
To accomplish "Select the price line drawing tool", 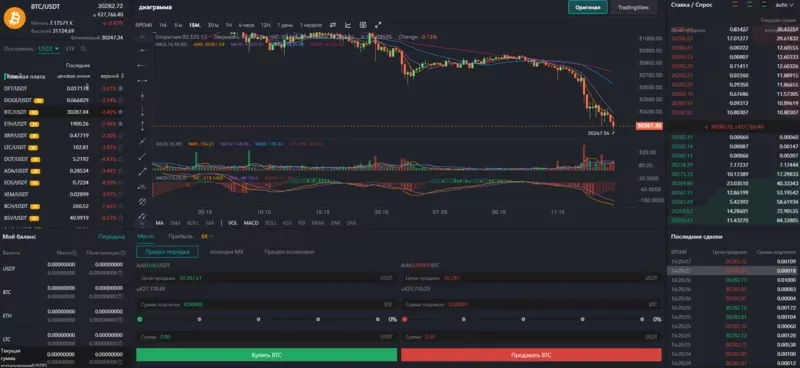I will pos(142,187).
